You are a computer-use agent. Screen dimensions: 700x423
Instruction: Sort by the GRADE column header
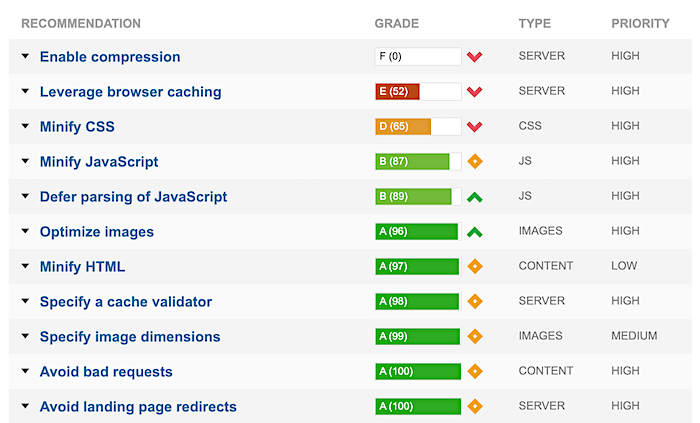click(396, 24)
